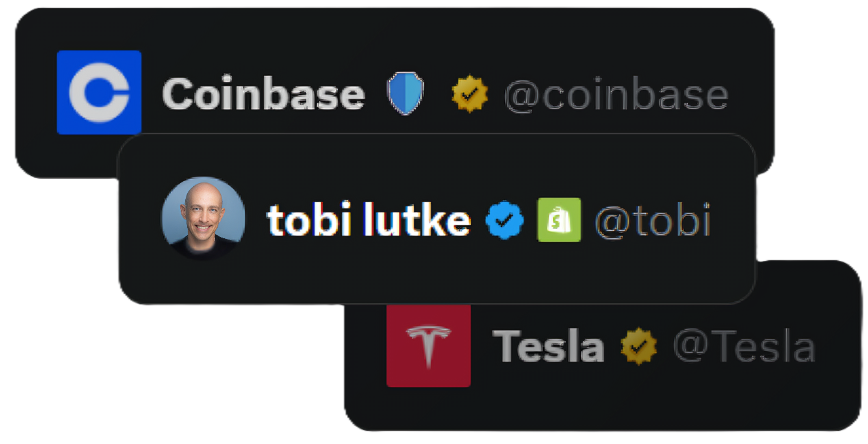This screenshot has height=444, width=868.
Task: Click the white T emblem in Tesla's logo
Action: [428, 345]
